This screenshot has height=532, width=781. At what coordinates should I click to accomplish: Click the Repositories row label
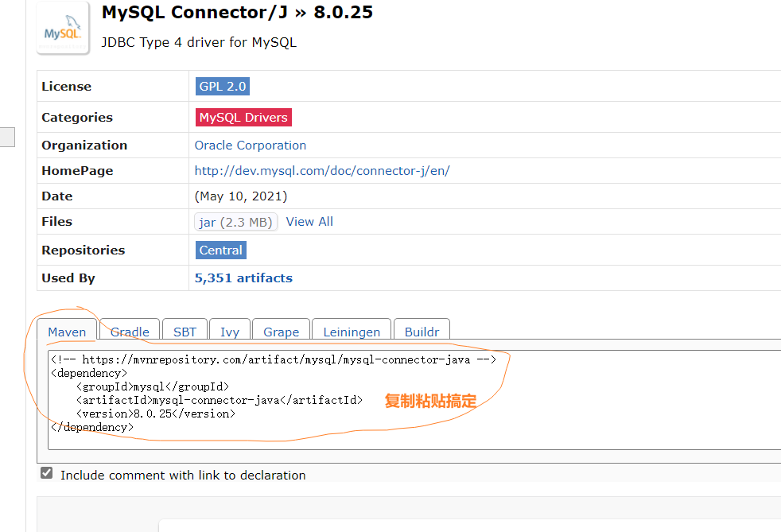click(84, 250)
